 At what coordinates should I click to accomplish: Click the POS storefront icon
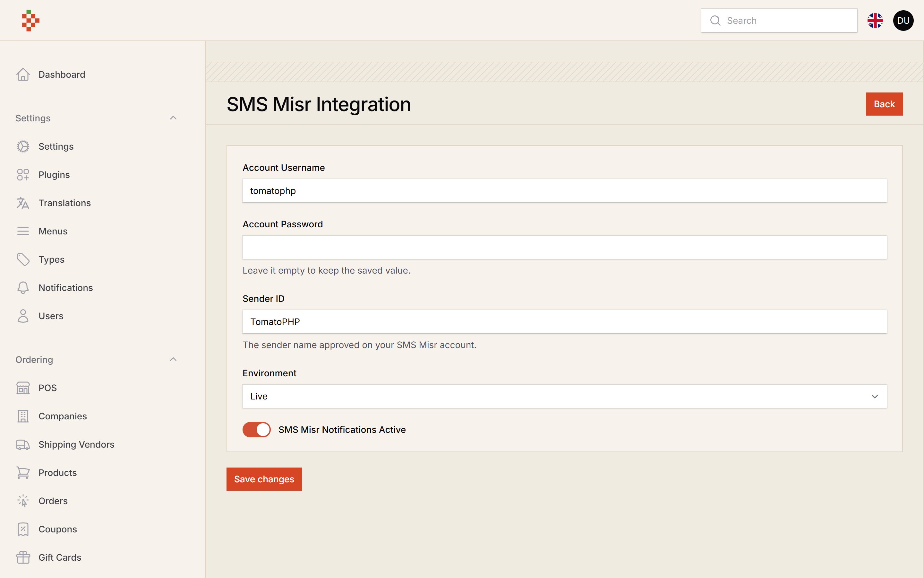click(23, 388)
